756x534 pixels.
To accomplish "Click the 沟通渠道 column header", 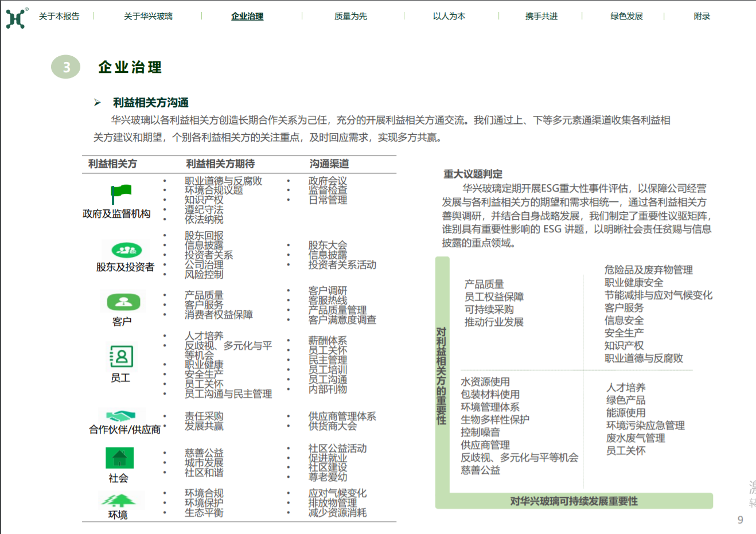I will [329, 164].
